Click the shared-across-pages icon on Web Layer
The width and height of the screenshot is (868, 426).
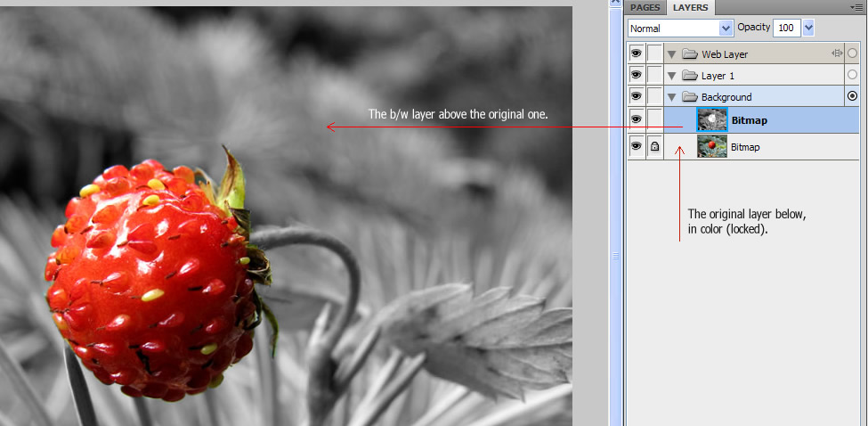[837, 53]
